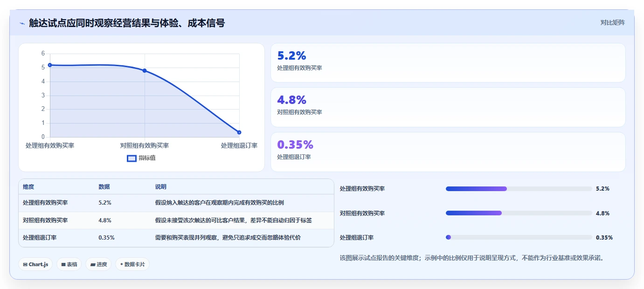Viewport: 644px width, 289px height.
Task: Click x-axis label 处理组退订率 under chart
Action: click(239, 145)
